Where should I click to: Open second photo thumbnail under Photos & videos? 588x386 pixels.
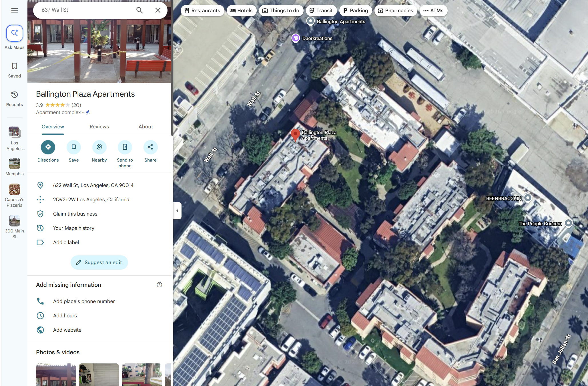(99, 375)
